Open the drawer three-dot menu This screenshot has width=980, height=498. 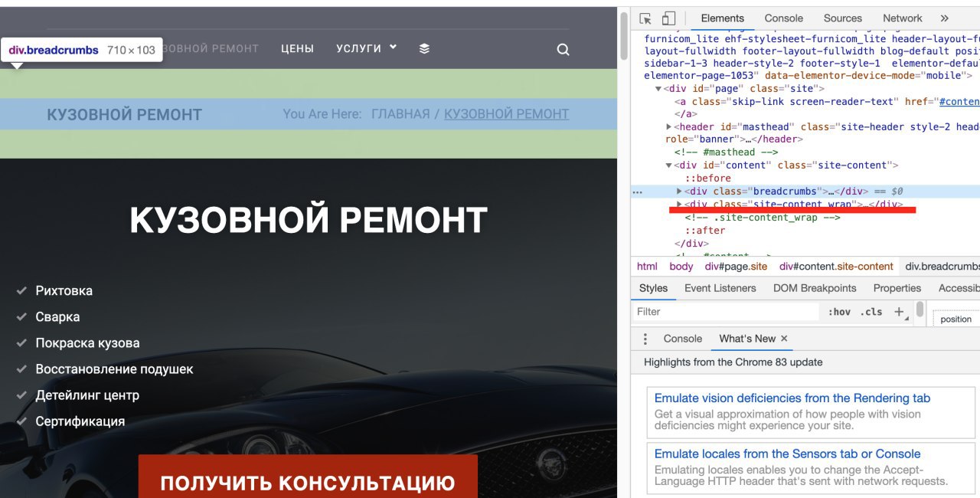pos(645,339)
